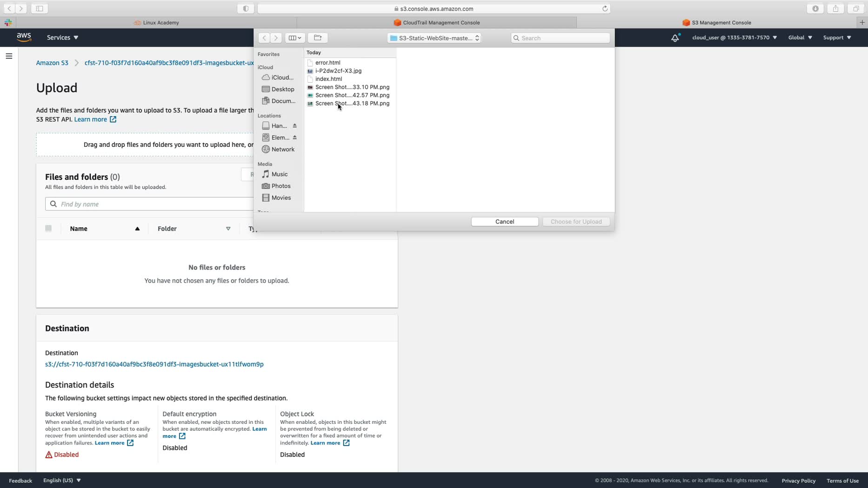868x488 pixels.
Task: Cancel the file picker dialog
Action: (505, 222)
